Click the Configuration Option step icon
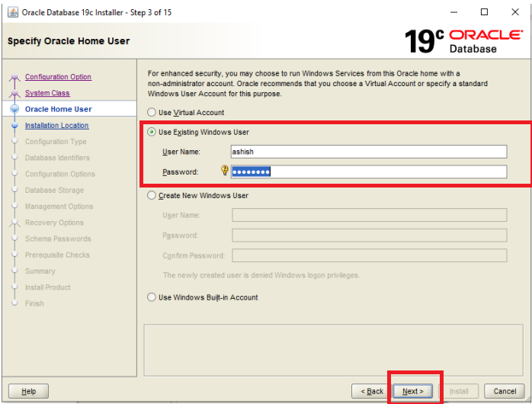Screen dimensions: 532x404 [13, 77]
